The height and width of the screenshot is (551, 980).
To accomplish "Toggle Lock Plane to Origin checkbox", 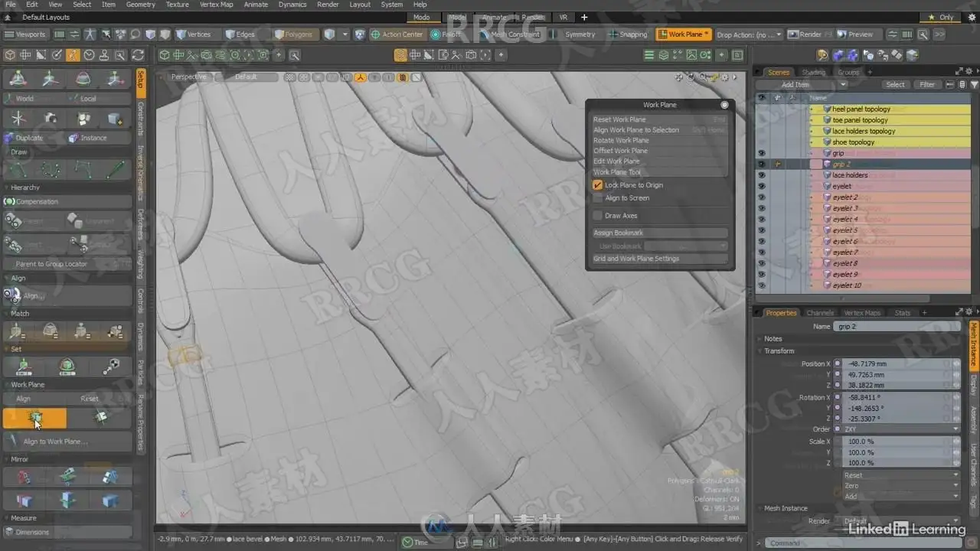I will (x=598, y=185).
